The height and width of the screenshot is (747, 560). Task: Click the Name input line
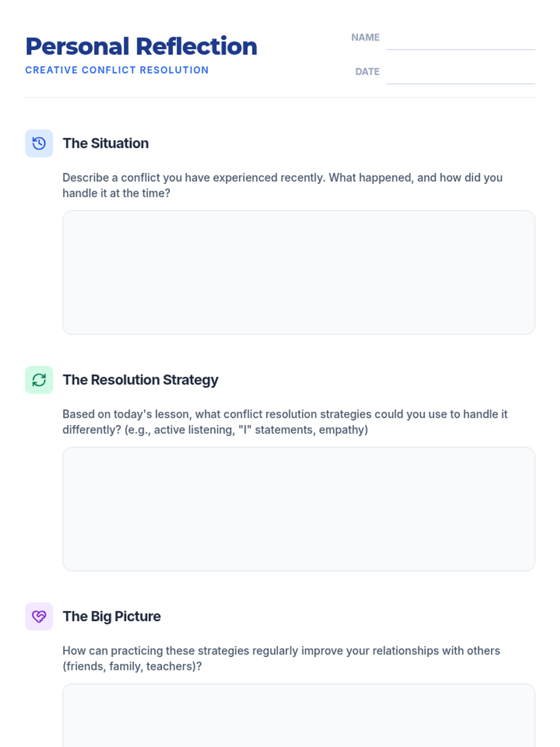coord(460,41)
